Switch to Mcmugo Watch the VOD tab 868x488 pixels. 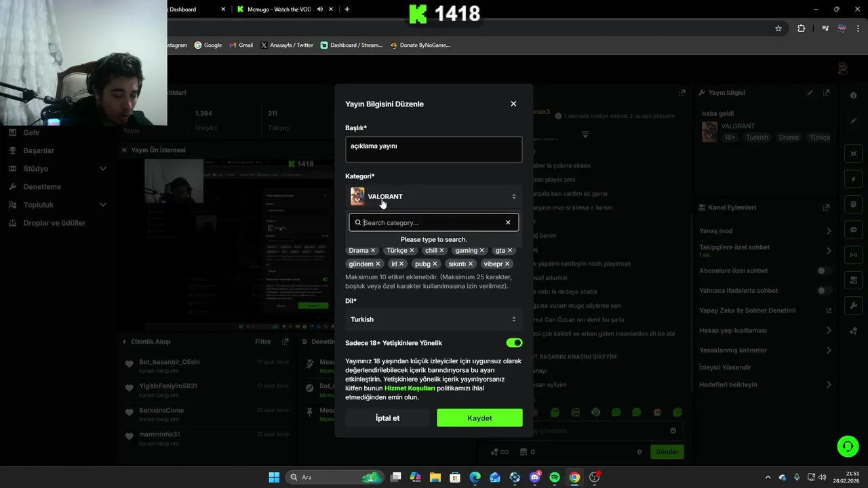280,9
